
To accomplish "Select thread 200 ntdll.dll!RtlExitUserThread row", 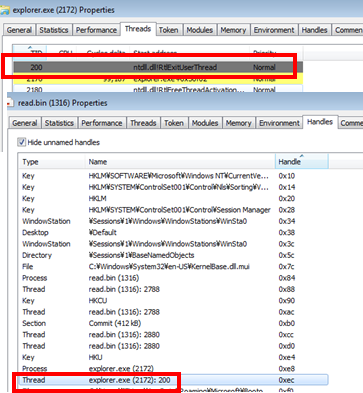I will click(158, 67).
